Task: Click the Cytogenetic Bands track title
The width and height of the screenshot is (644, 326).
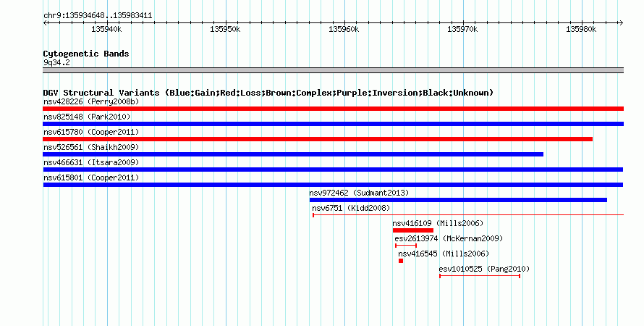Action: pyautogui.click(x=86, y=54)
